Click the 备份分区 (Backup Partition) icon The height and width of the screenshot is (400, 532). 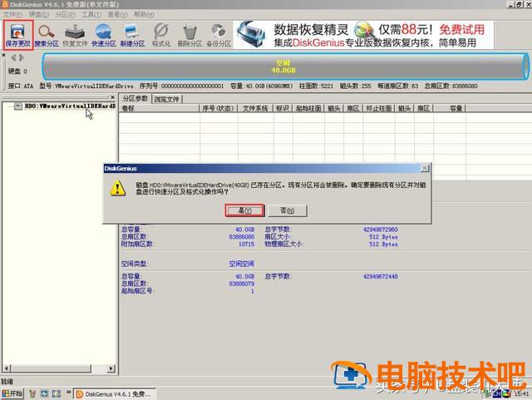[x=219, y=35]
